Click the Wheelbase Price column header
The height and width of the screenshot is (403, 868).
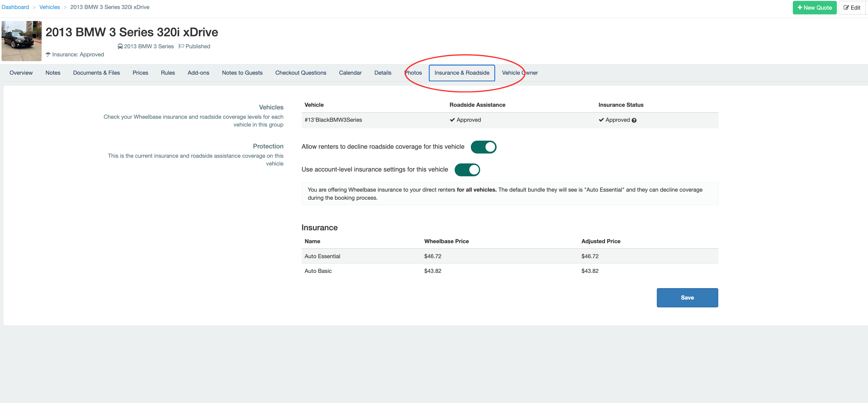click(447, 241)
